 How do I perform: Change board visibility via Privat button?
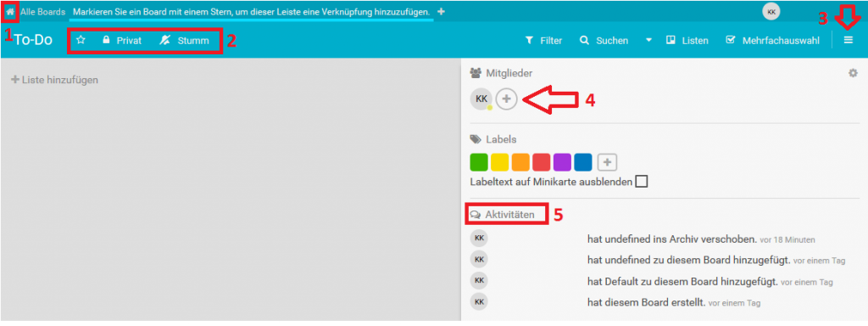coord(122,41)
